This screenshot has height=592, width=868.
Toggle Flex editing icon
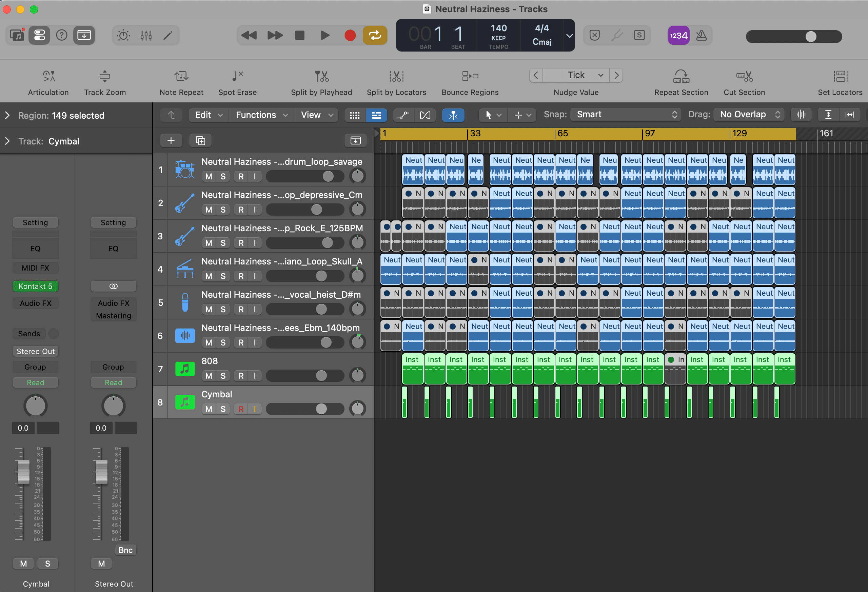click(425, 115)
